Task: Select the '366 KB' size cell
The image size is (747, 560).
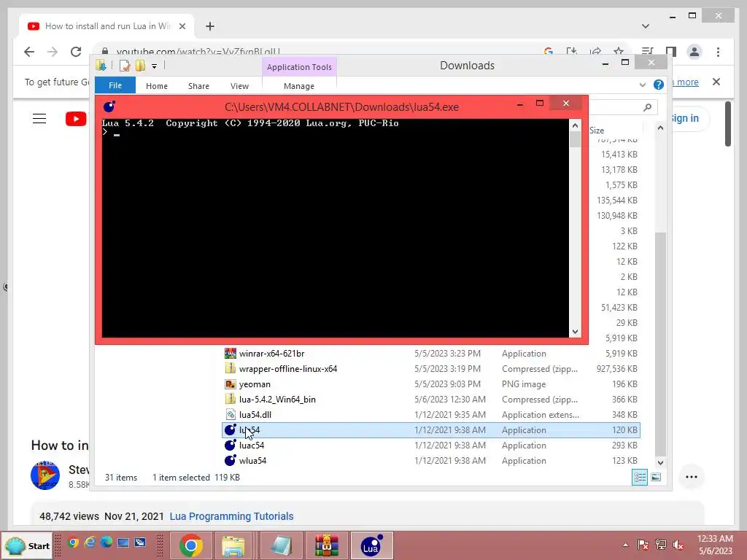Action: pos(624,400)
